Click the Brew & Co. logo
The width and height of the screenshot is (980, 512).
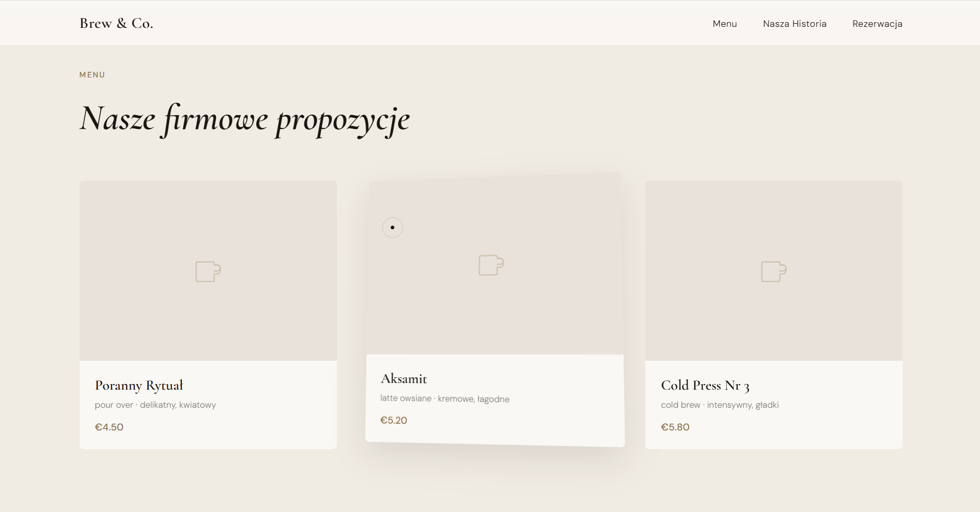[x=116, y=23]
